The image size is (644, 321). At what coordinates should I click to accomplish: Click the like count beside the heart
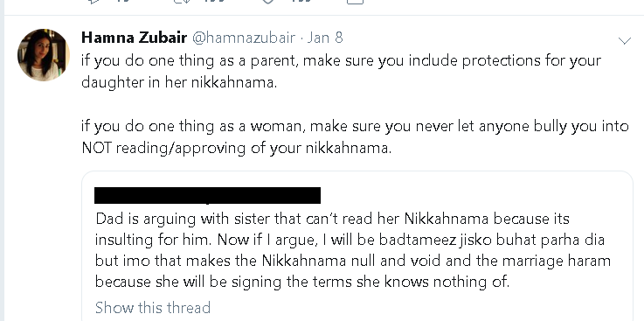pos(301,1)
